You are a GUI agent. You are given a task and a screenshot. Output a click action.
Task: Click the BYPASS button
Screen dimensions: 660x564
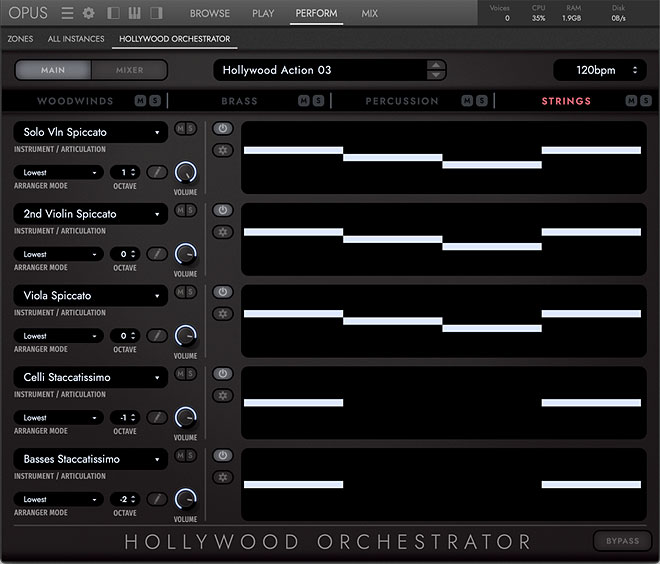coord(623,541)
